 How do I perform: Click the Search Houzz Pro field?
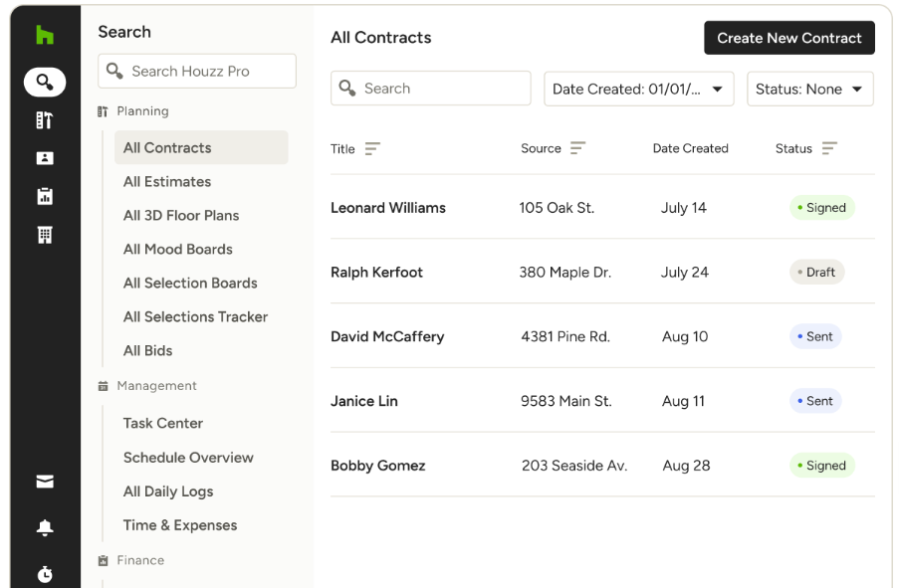pos(197,71)
